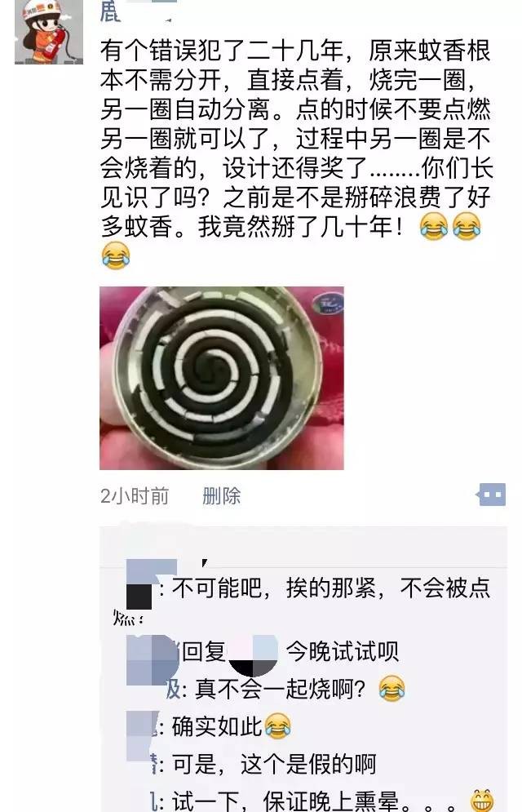The height and width of the screenshot is (812, 522).
Task: Tap laughing emoji after 真不会一起烧啊
Action: pyautogui.click(x=391, y=689)
